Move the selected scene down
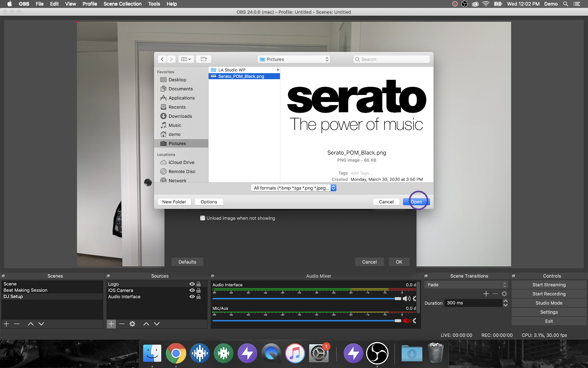 [x=41, y=324]
